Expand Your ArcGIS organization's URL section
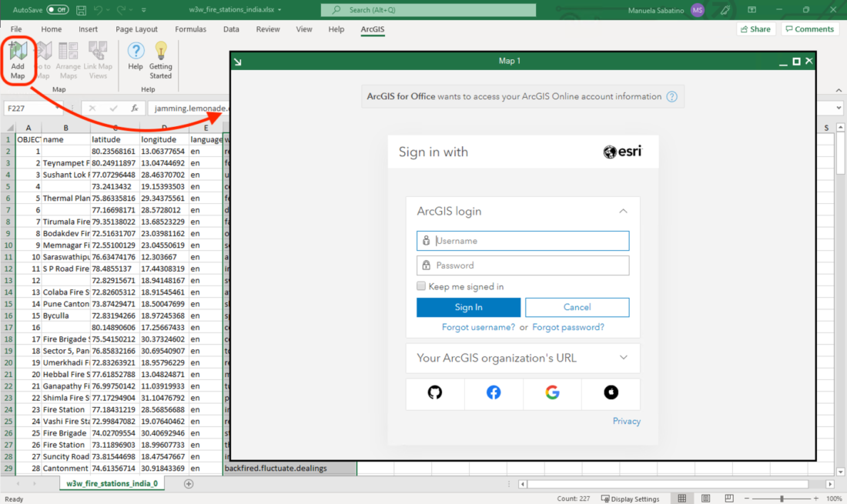This screenshot has height=504, width=847. click(623, 358)
